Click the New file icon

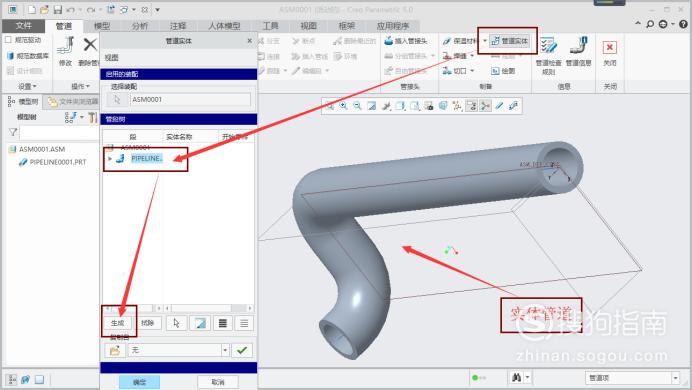point(31,9)
